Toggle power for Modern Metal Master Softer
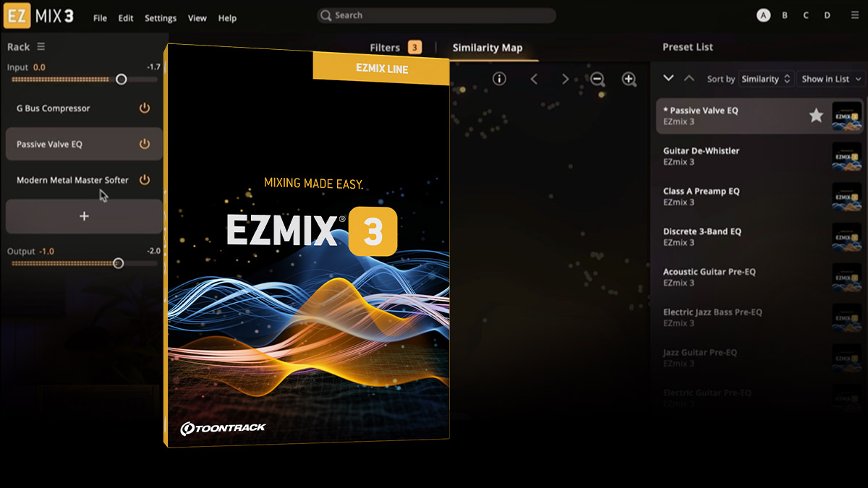 (x=145, y=180)
